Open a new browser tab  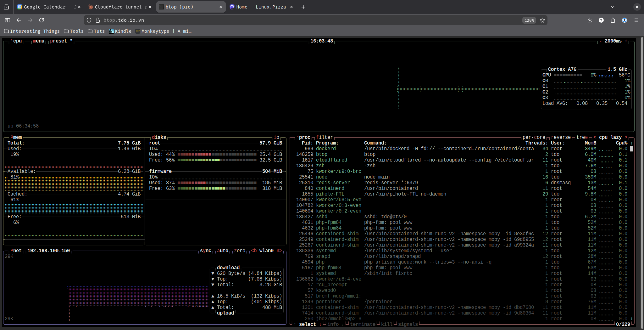[303, 7]
